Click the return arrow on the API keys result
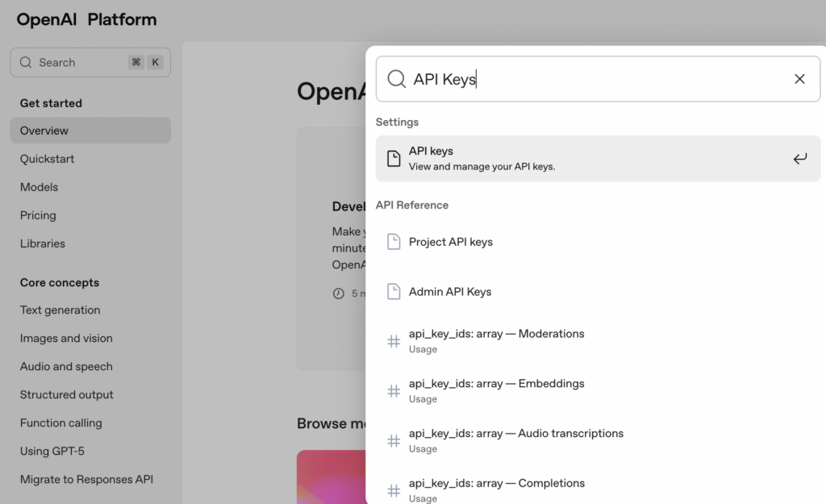Screen dimensions: 826x504 [x=799, y=158]
